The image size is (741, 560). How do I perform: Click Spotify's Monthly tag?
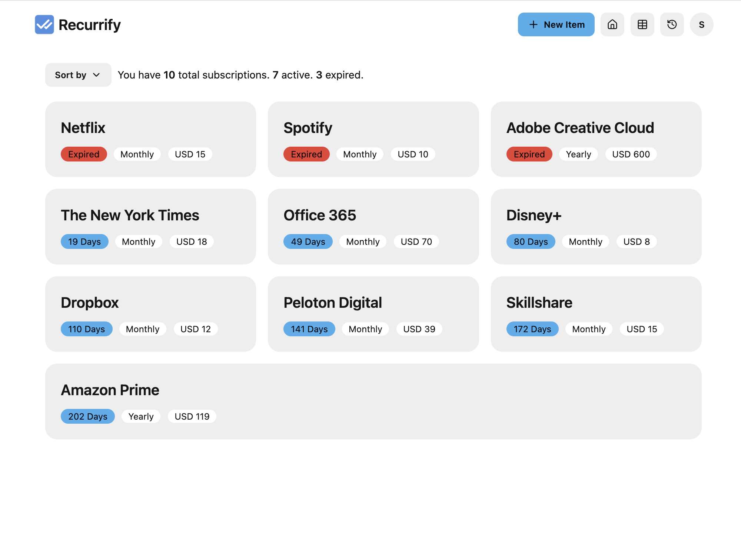click(x=360, y=154)
